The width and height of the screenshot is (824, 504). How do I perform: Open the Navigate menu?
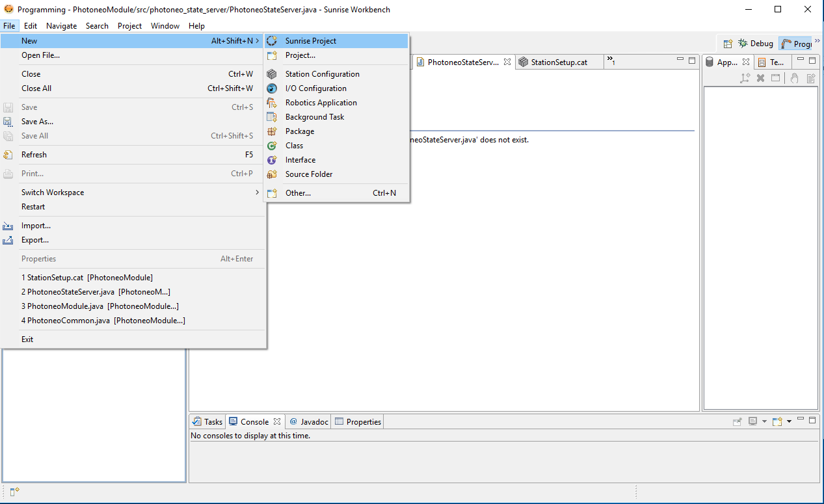coord(62,26)
